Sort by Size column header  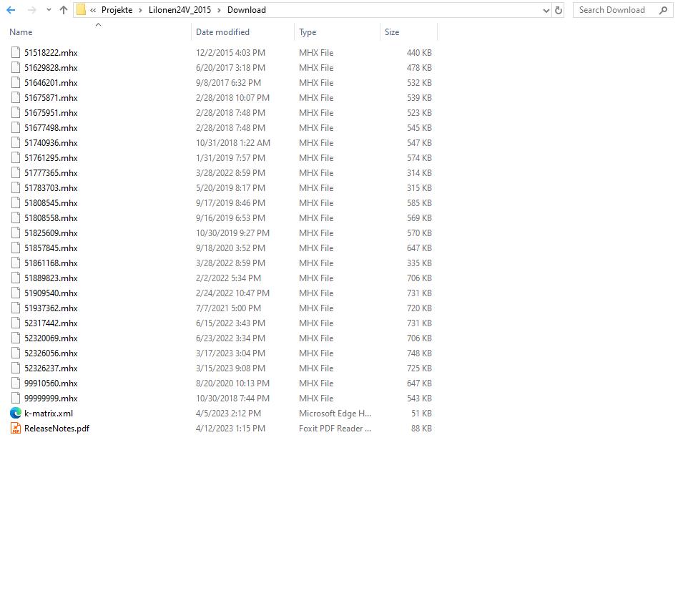(x=392, y=32)
